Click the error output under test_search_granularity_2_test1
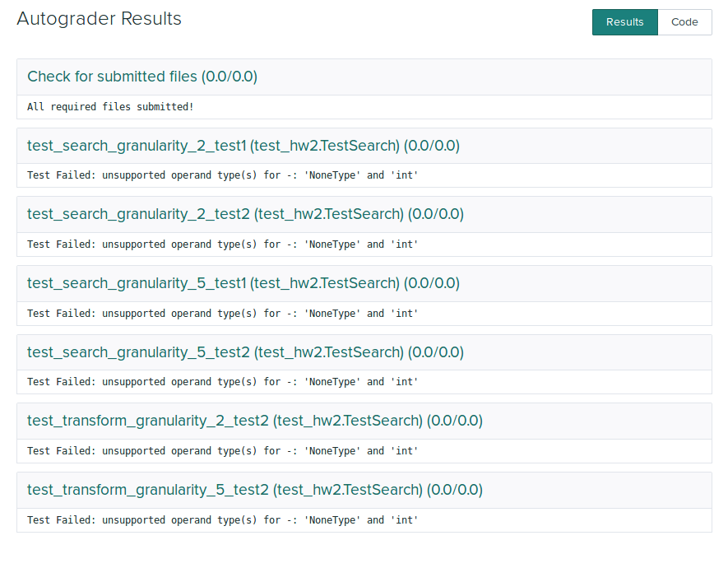This screenshot has width=728, height=568. click(x=222, y=175)
